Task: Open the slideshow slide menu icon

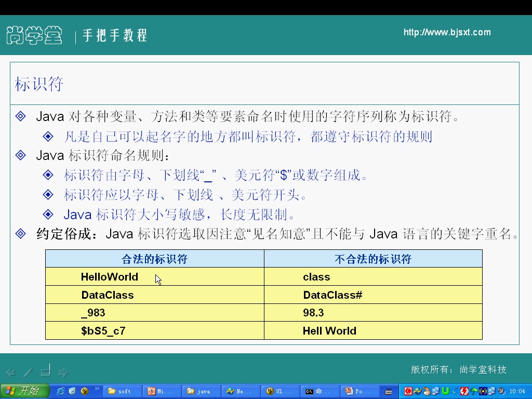Action: coord(45,372)
